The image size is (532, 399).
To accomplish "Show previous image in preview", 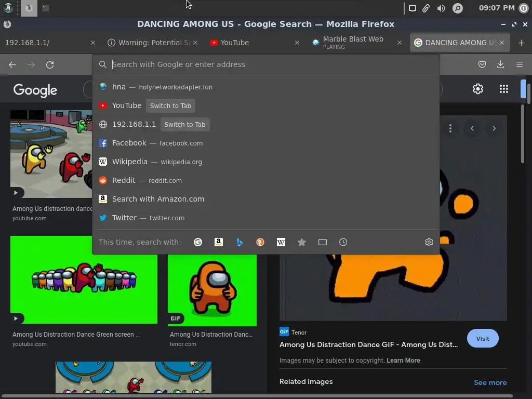I will (x=472, y=128).
